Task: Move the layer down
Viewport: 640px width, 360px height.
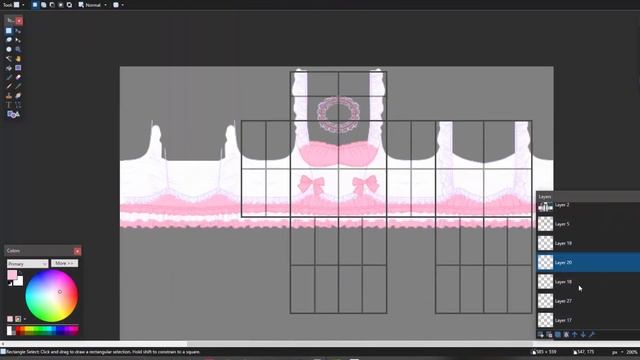Action: [x=583, y=335]
